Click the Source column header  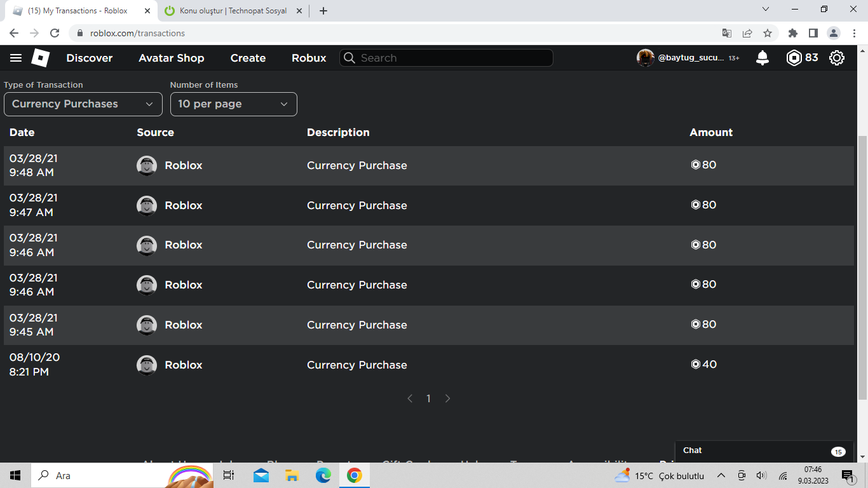pos(155,133)
